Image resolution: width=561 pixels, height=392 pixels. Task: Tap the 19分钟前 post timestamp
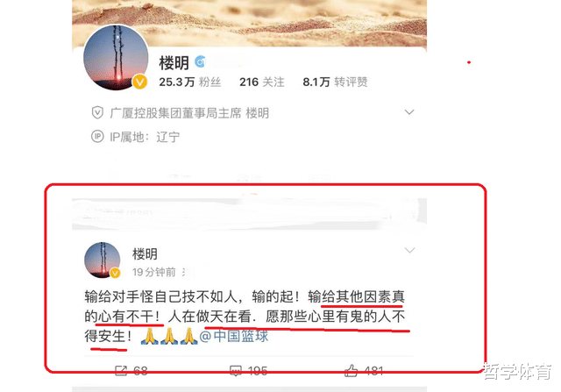[154, 272]
